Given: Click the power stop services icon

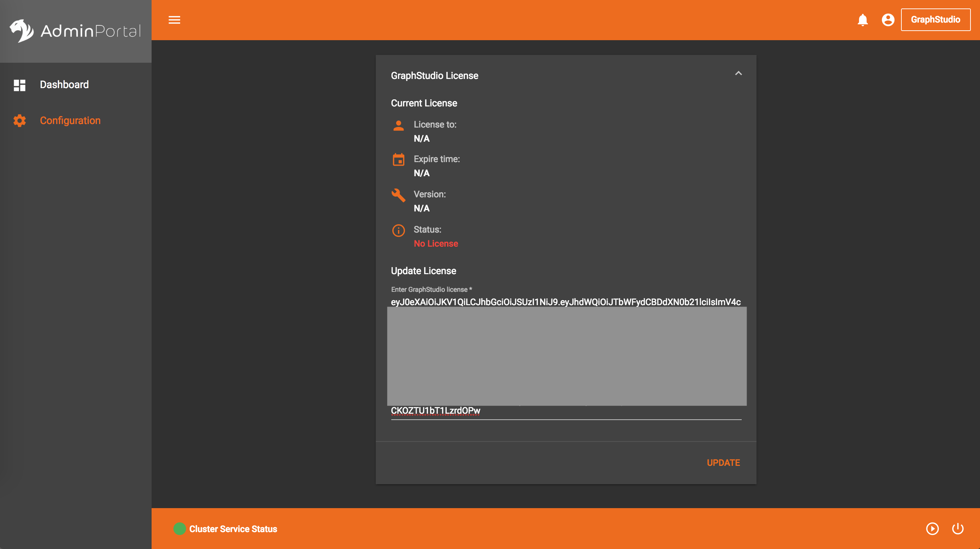Looking at the screenshot, I should click(x=957, y=529).
